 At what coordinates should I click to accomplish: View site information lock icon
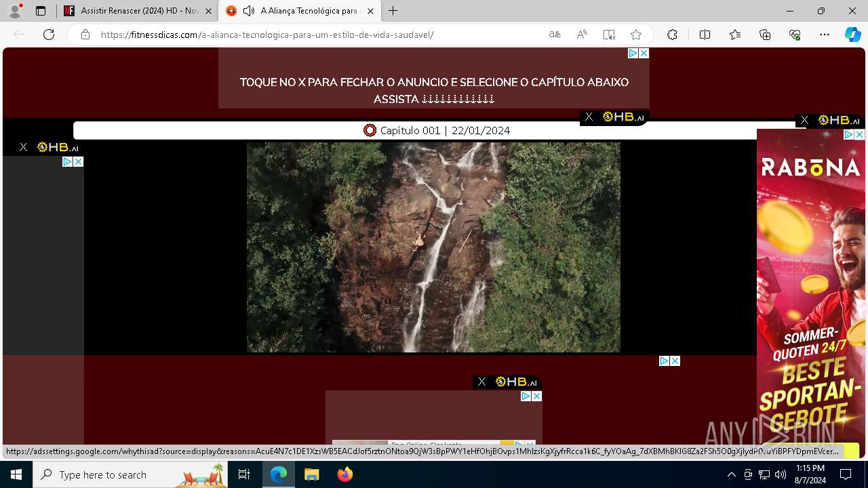(85, 35)
